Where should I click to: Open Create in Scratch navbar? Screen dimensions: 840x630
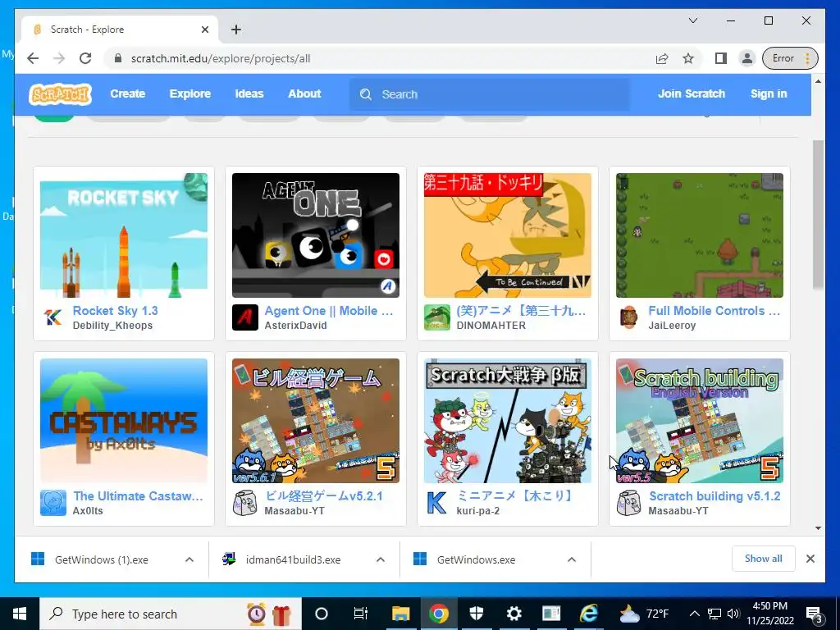pyautogui.click(x=127, y=94)
